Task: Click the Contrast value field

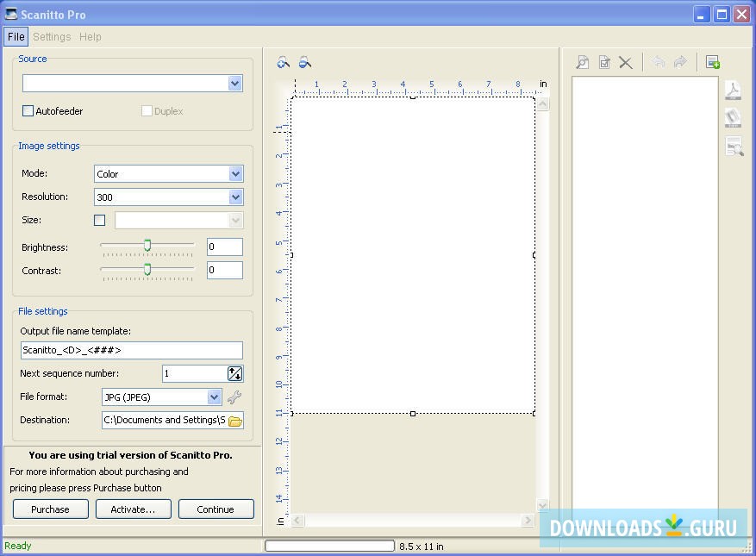Action: [x=225, y=270]
